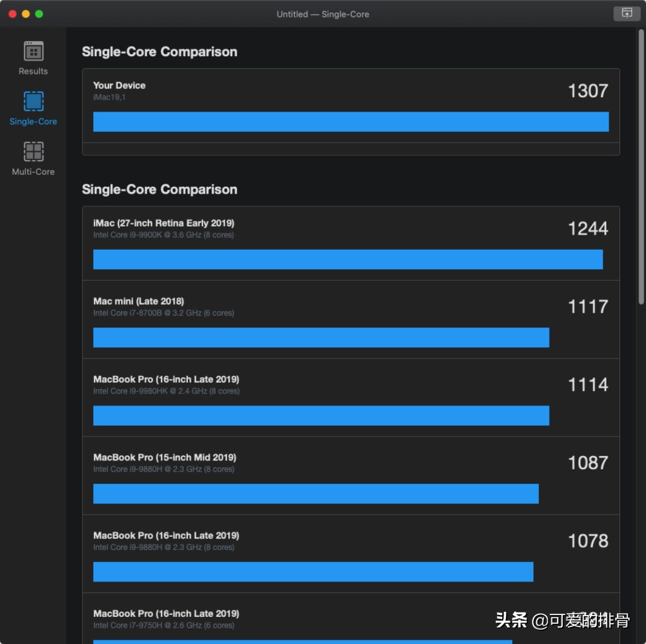Screen dimensions: 646x644
Task: Open the Results view in the sidebar
Action: point(33,58)
